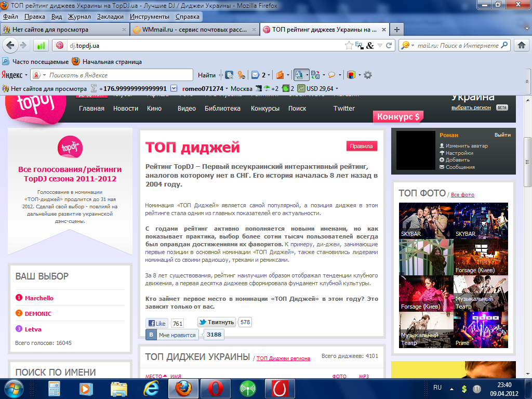This screenshot has width=532, height=399.
Task: Click the Yandex page translate icon
Action: click(315, 75)
